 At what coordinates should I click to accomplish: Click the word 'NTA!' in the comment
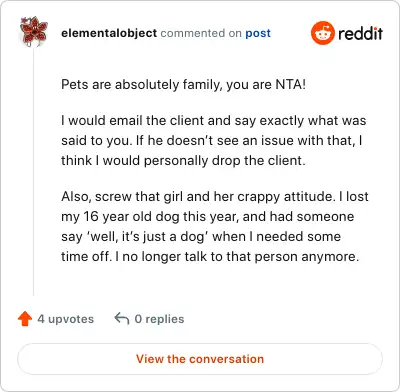(x=290, y=84)
